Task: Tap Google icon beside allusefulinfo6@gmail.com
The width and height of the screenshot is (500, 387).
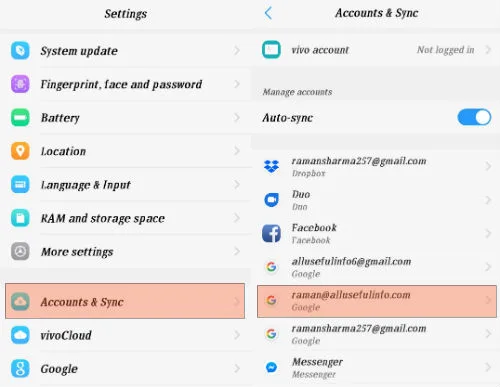Action: 271,267
